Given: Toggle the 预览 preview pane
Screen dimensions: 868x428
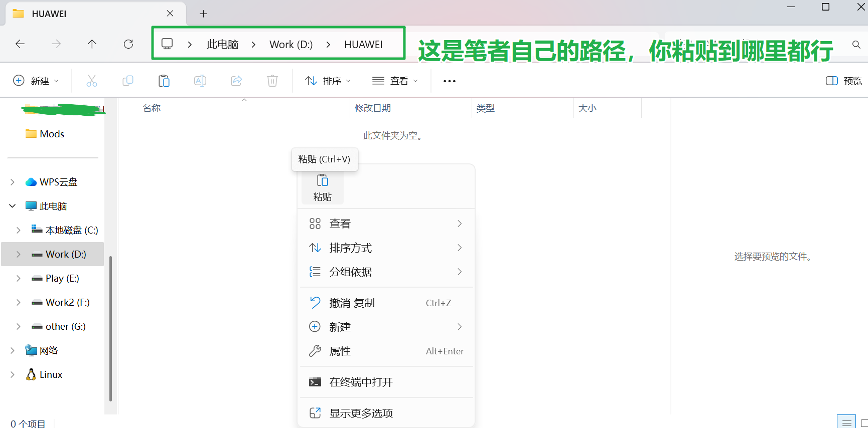Looking at the screenshot, I should point(844,81).
